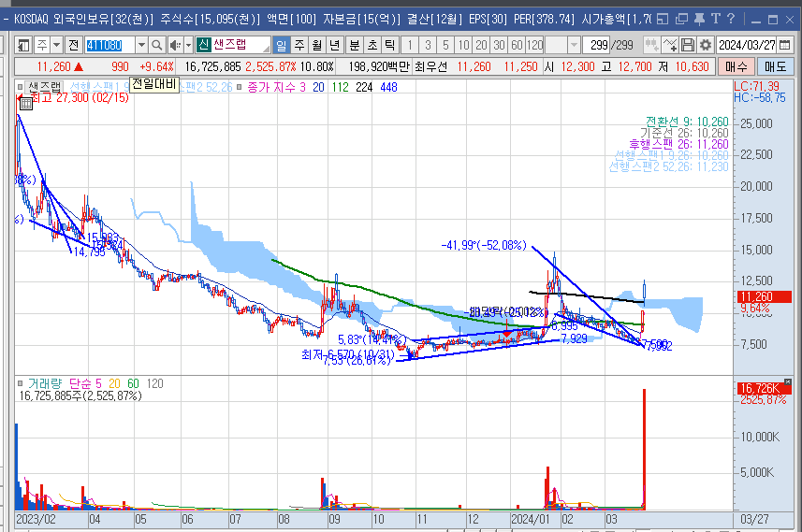Click the 최고 27,300 (02/15) high label

coord(80,98)
